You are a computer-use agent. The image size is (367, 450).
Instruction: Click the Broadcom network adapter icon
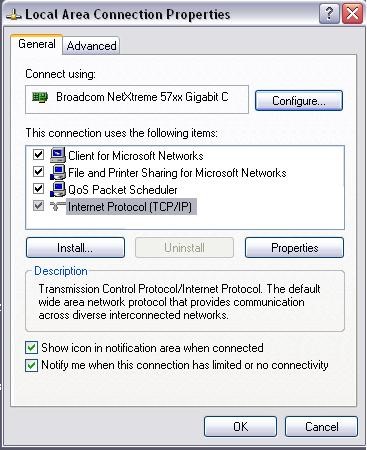point(40,97)
